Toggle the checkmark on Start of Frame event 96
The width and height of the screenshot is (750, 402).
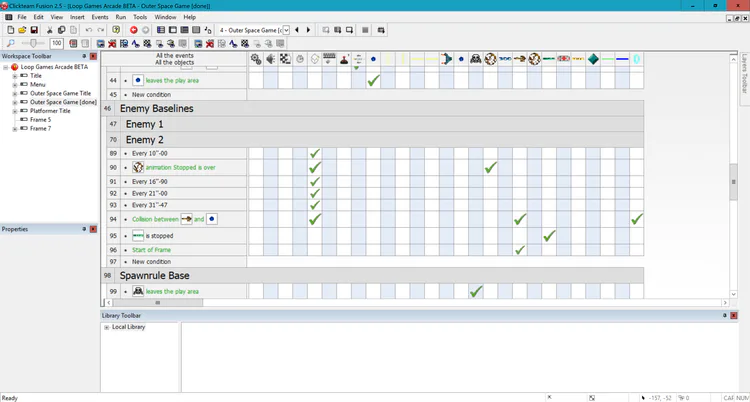tap(520, 250)
